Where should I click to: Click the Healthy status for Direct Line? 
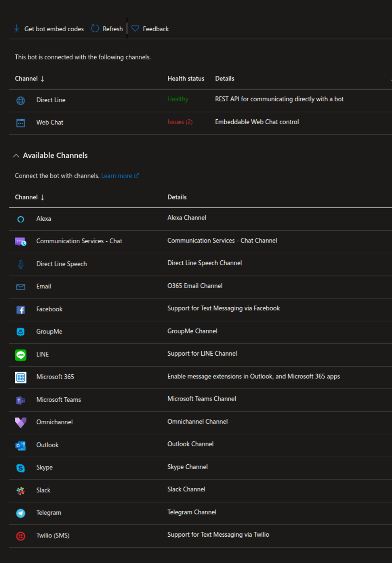pyautogui.click(x=178, y=99)
